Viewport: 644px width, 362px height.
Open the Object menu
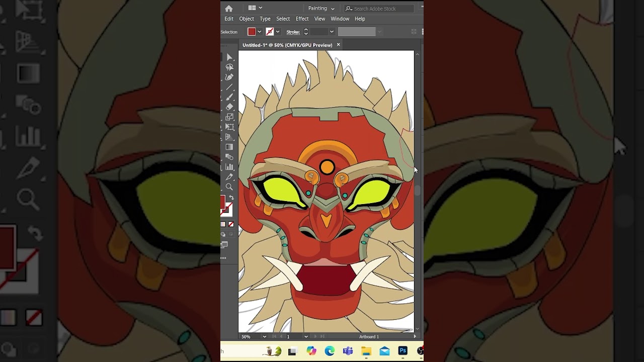(247, 19)
